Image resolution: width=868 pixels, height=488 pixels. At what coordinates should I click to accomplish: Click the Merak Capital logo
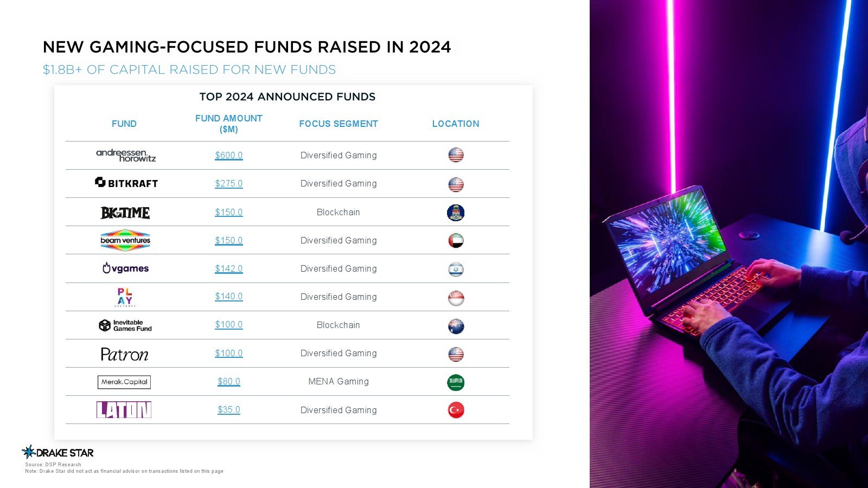click(124, 382)
